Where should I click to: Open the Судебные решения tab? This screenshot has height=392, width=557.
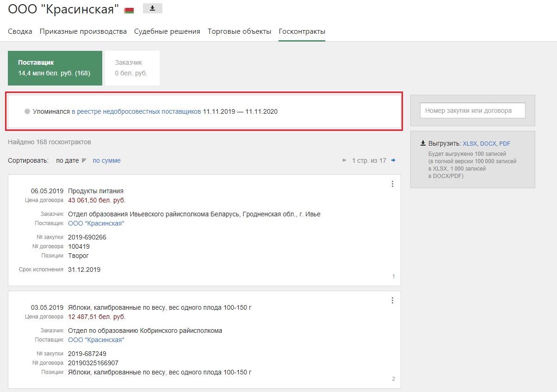(x=167, y=31)
